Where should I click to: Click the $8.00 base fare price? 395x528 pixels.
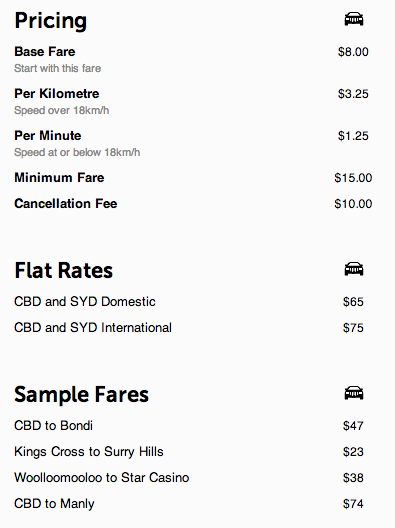(353, 52)
